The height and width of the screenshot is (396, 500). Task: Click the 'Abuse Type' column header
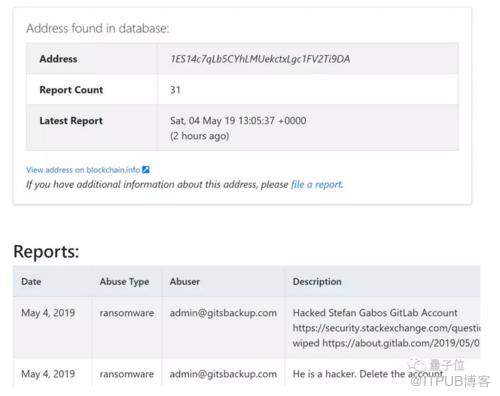[124, 282]
